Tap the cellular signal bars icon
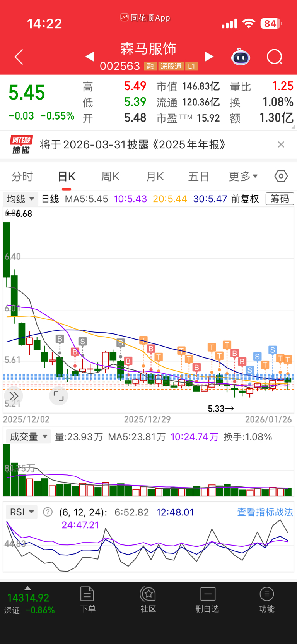The image size is (297, 644). pyautogui.click(x=229, y=24)
